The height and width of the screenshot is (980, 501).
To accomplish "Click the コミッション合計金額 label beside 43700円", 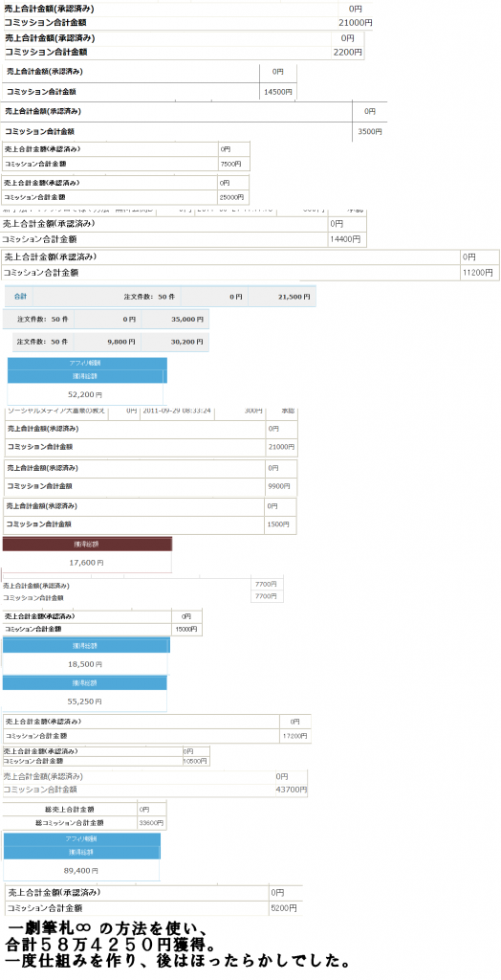I will coord(40,790).
